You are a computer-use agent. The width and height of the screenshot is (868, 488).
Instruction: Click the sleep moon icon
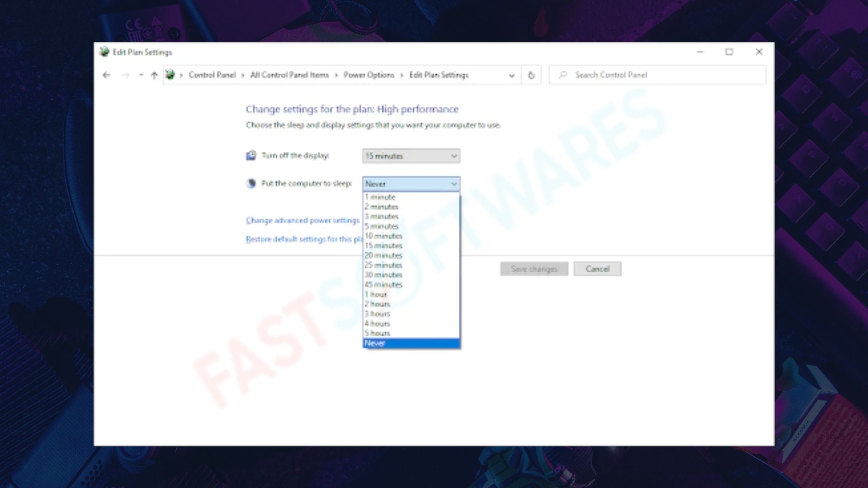(251, 183)
